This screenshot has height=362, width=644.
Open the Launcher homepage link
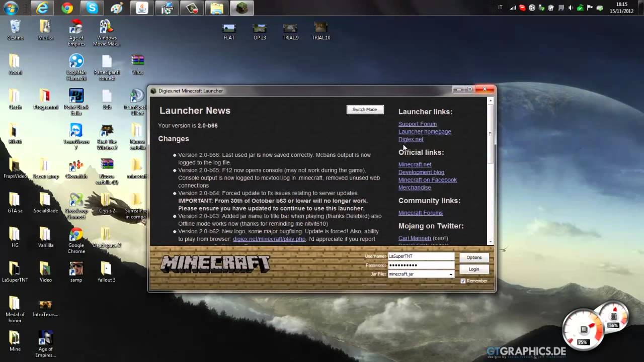tap(425, 132)
